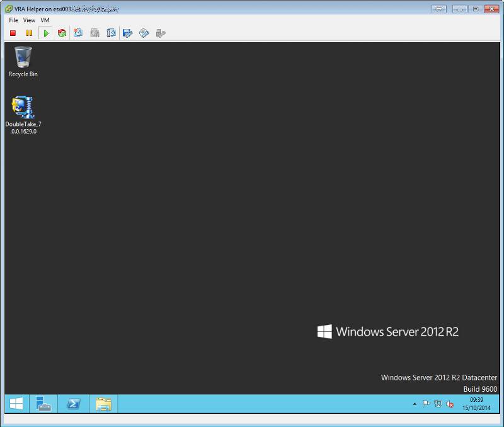The image size is (504, 427).
Task: Open the Action Center flag icon
Action: point(427,404)
